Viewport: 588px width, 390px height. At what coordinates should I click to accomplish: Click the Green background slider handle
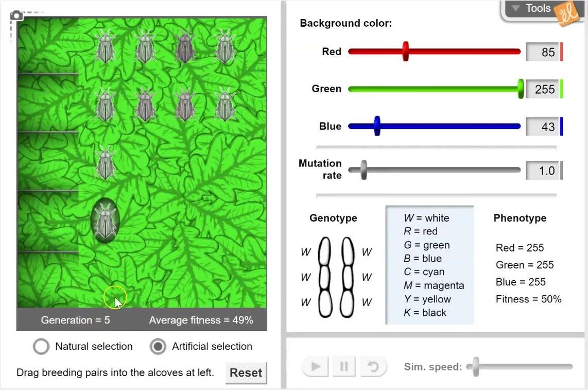pyautogui.click(x=521, y=89)
